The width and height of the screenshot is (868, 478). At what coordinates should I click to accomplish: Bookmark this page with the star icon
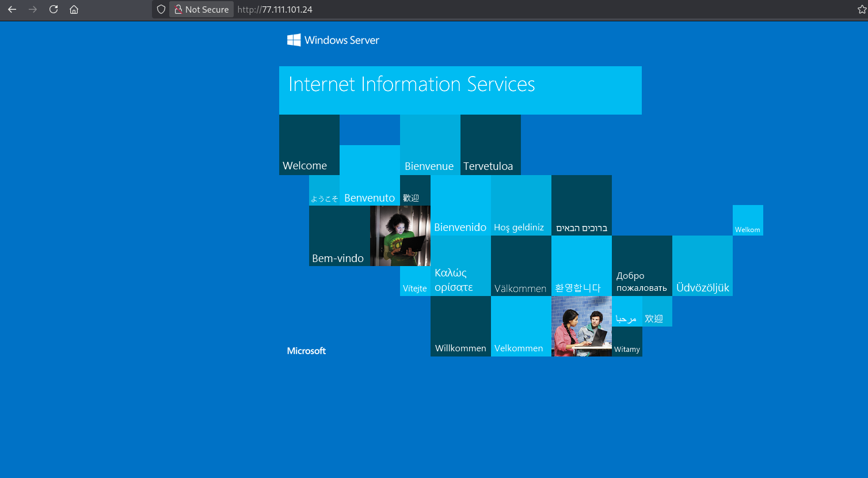click(862, 9)
